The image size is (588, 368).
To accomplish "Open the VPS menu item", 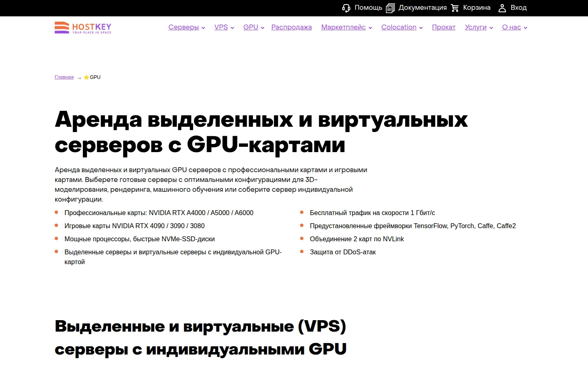I will [x=221, y=27].
